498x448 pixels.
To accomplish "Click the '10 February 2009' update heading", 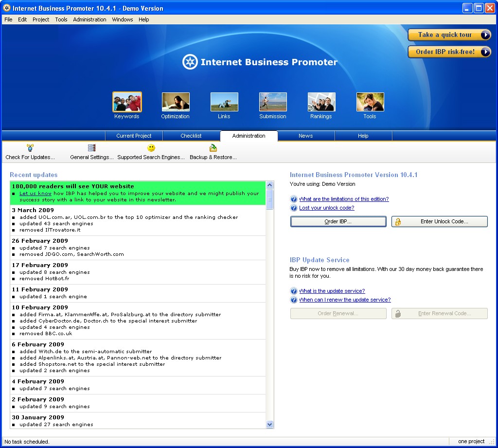I will pyautogui.click(x=40, y=307).
